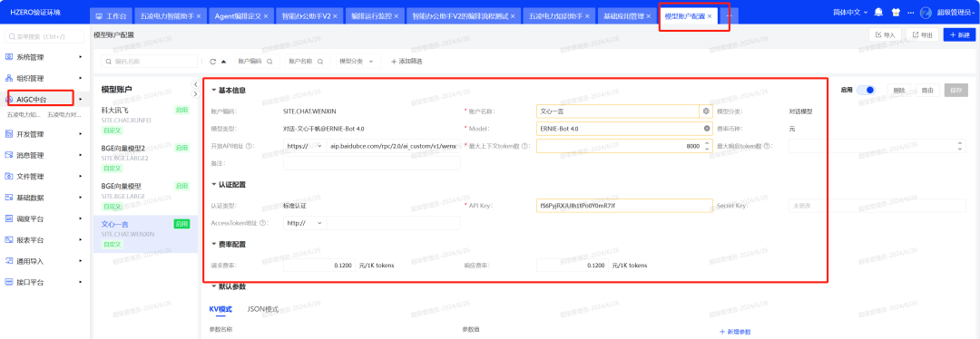The width and height of the screenshot is (980, 339).
Task: Collapse the 认证配置 section
Action: [214, 185]
